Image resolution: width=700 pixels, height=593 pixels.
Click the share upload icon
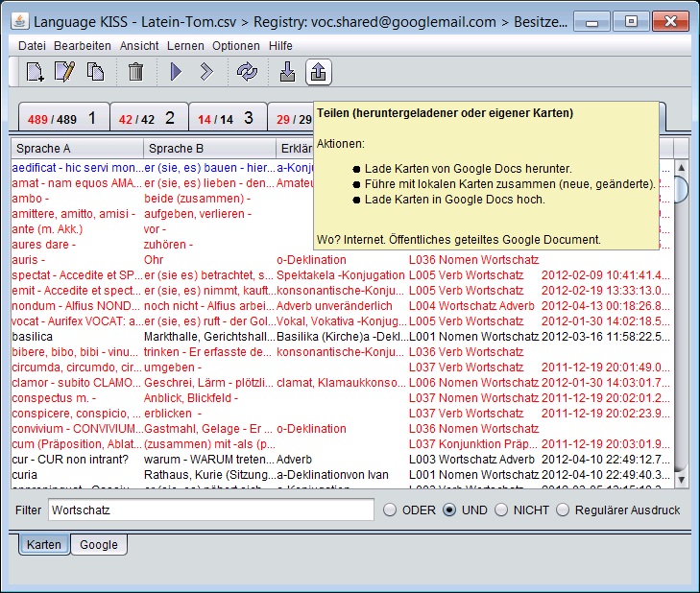coord(318,72)
